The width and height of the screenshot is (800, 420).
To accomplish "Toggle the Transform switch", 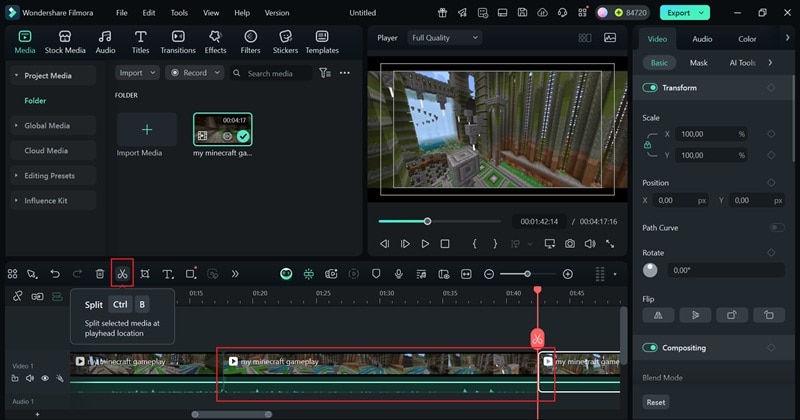I will click(649, 88).
